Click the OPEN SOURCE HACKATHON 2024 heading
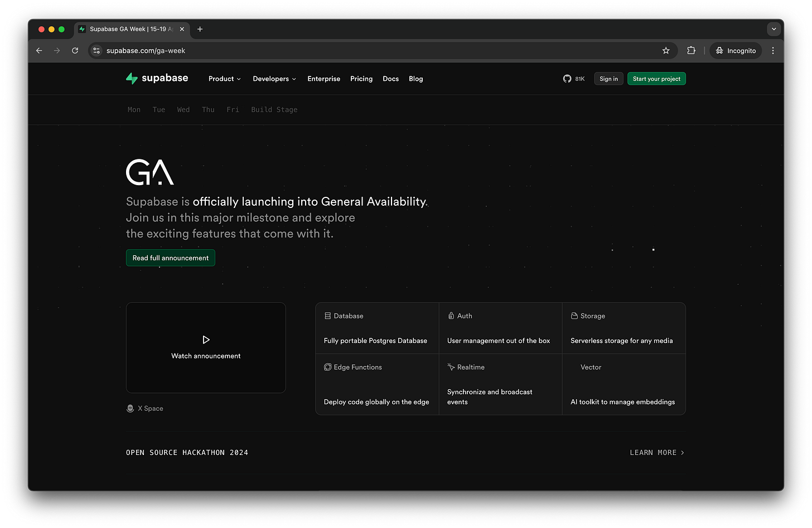 pyautogui.click(x=187, y=453)
